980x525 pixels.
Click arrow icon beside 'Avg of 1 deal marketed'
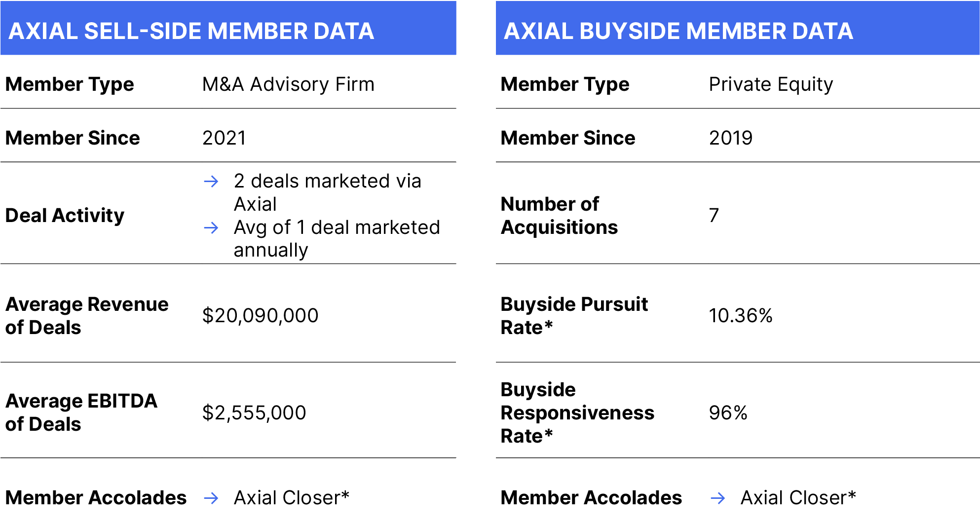coord(211,228)
